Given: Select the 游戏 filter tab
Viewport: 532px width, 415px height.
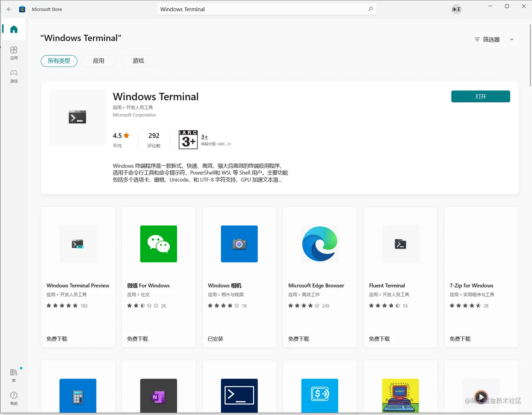Looking at the screenshot, I should 138,61.
